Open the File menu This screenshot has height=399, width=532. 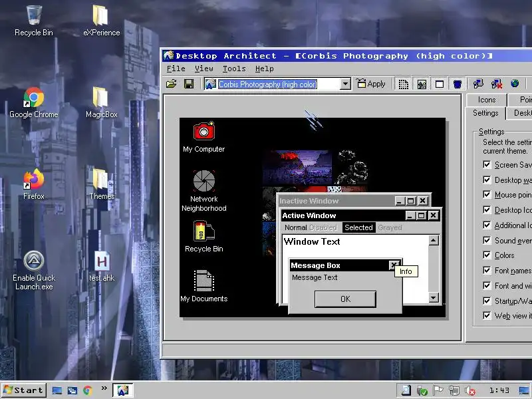click(176, 68)
